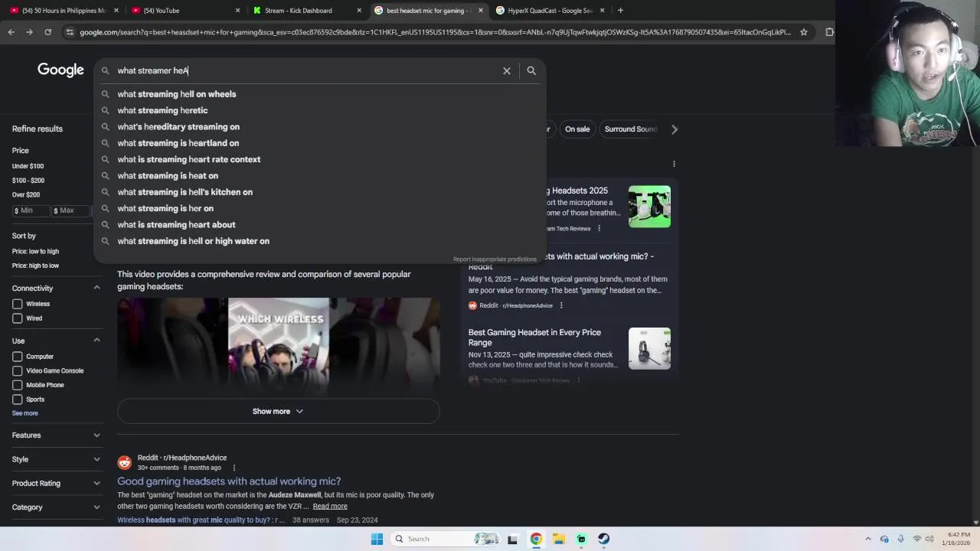This screenshot has height=551, width=980.
Task: Open Steam from the taskbar
Action: tap(604, 539)
